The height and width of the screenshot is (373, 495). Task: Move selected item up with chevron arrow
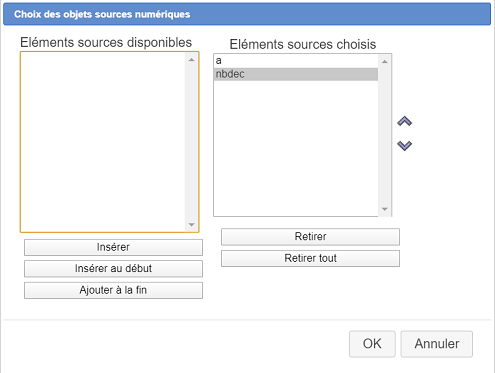[x=405, y=121]
